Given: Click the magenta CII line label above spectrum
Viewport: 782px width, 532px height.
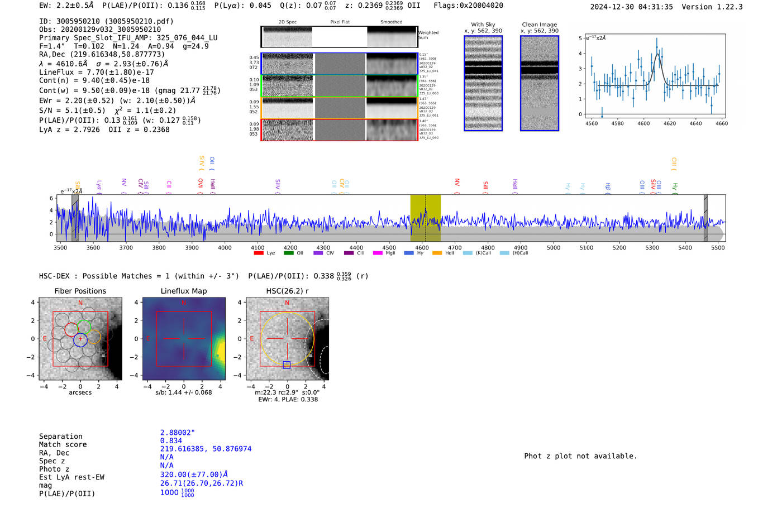Looking at the screenshot, I should click(x=169, y=186).
